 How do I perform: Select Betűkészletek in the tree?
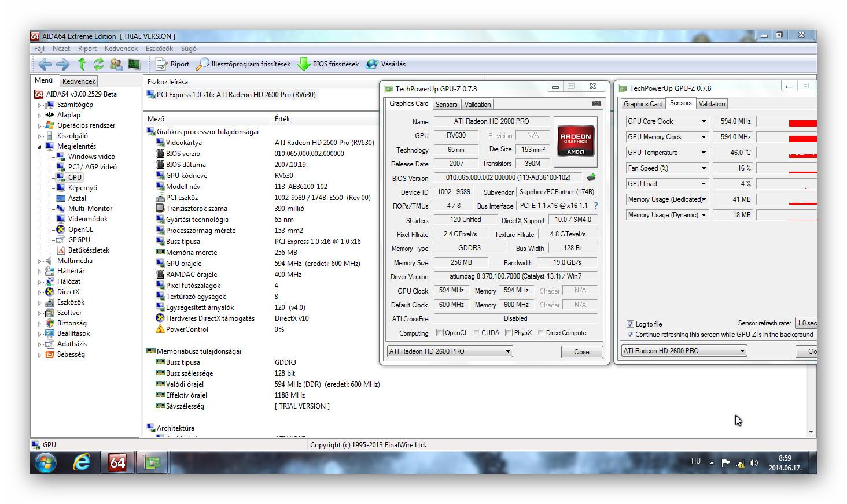[x=89, y=250]
